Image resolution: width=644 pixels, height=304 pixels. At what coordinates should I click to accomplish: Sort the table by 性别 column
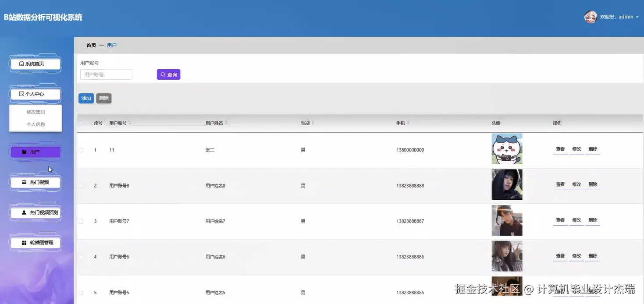pos(313,123)
